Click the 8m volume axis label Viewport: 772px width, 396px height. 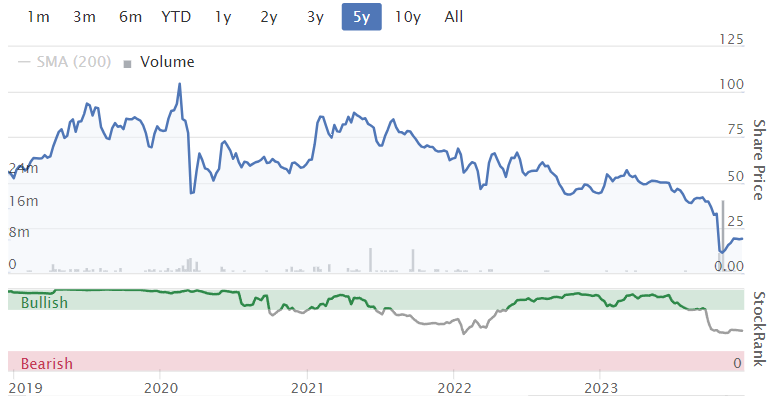point(19,232)
